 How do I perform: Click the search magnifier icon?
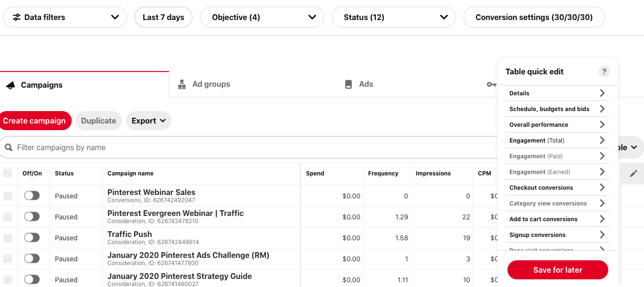9,148
